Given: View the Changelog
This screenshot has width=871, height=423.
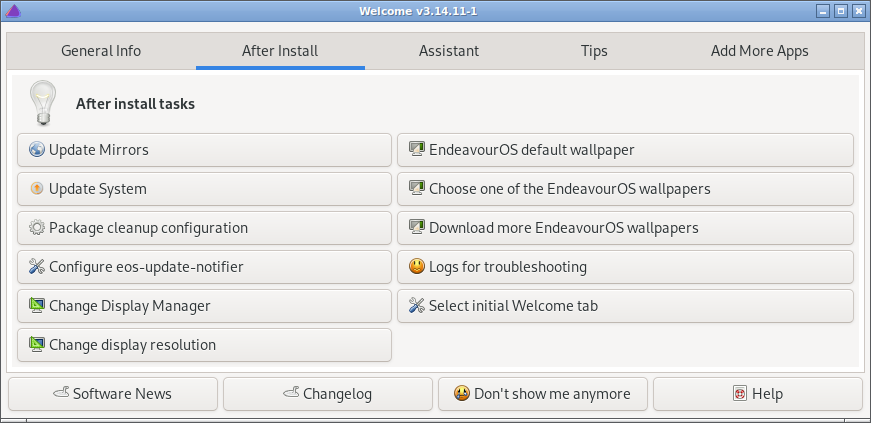Looking at the screenshot, I should click(x=328, y=394).
